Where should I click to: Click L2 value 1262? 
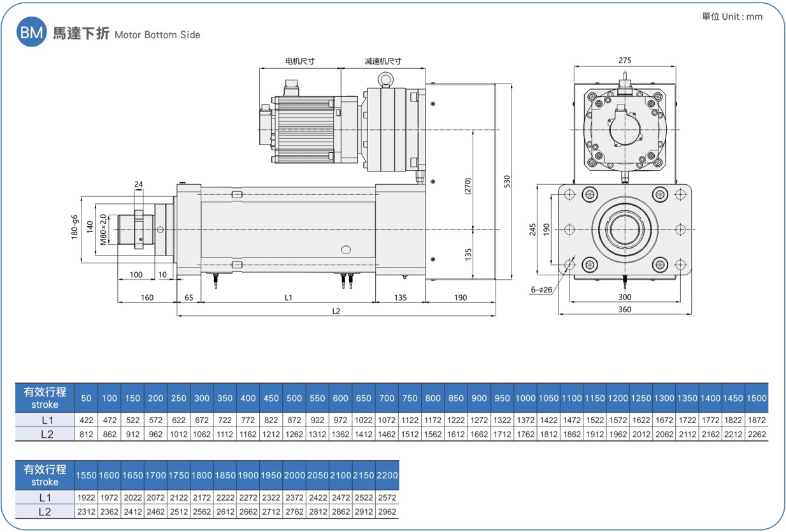294,435
